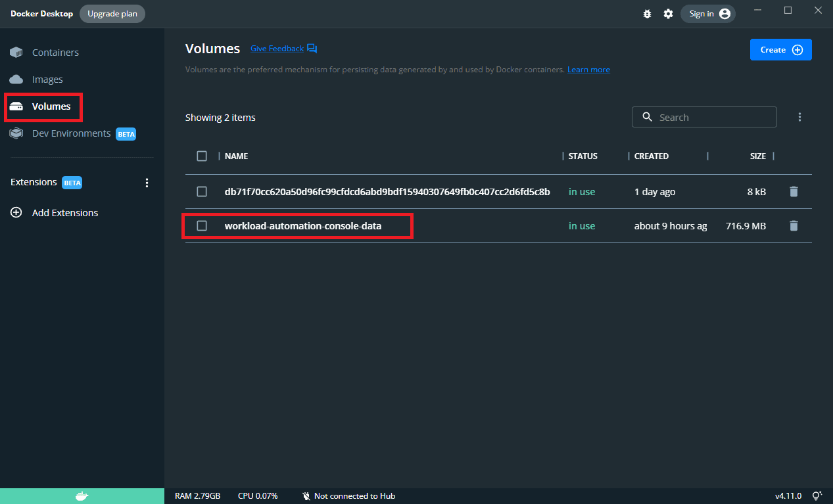Click the Upgrade plan button

click(112, 14)
